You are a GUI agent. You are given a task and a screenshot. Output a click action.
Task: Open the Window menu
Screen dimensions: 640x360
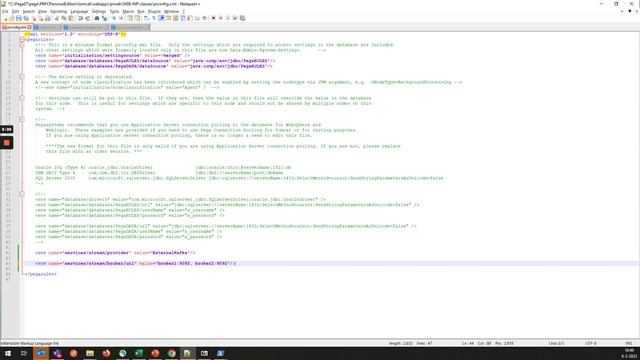pos(171,11)
